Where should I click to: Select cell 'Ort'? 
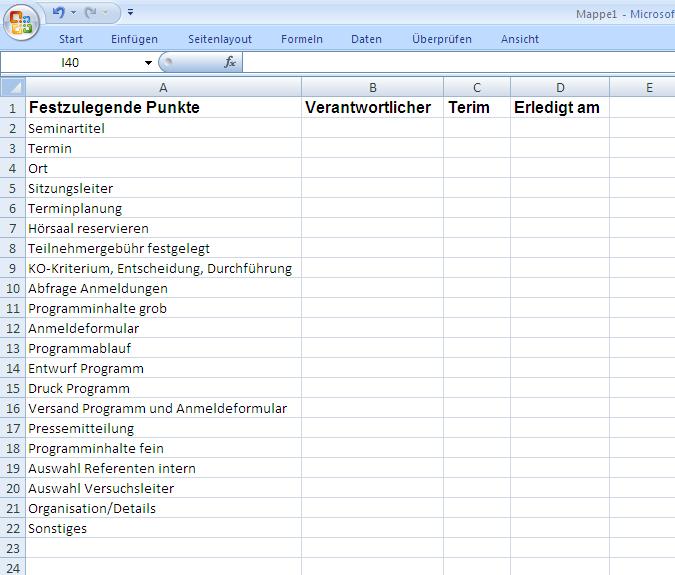[163, 168]
